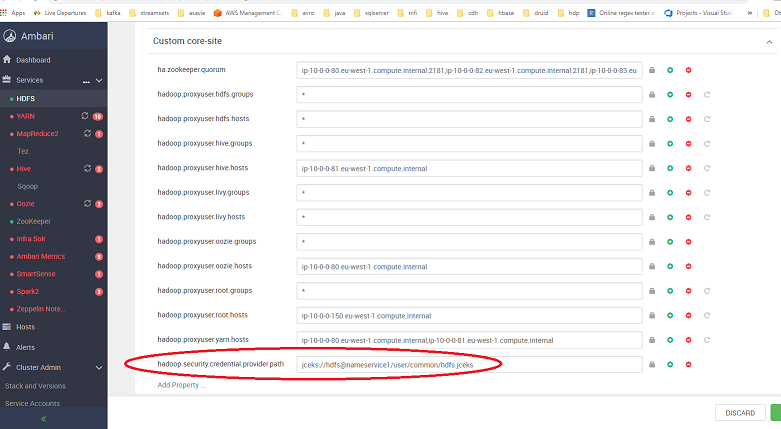Edit the hadoop.proxyuser.root.hosts value field

coord(469,315)
